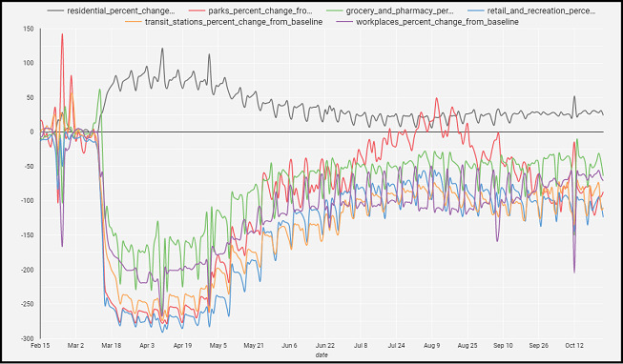Click the May 5 date label
This screenshot has width=623, height=364.
coord(218,346)
